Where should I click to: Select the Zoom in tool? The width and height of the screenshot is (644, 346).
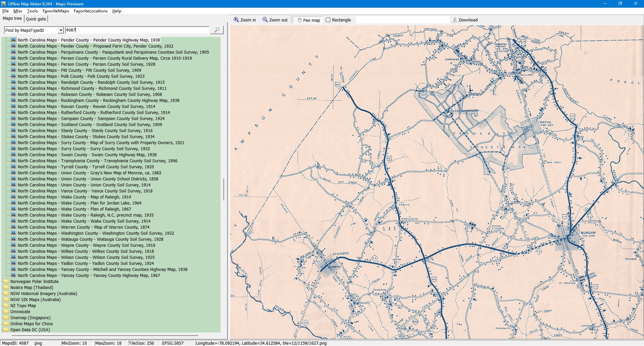click(x=245, y=20)
